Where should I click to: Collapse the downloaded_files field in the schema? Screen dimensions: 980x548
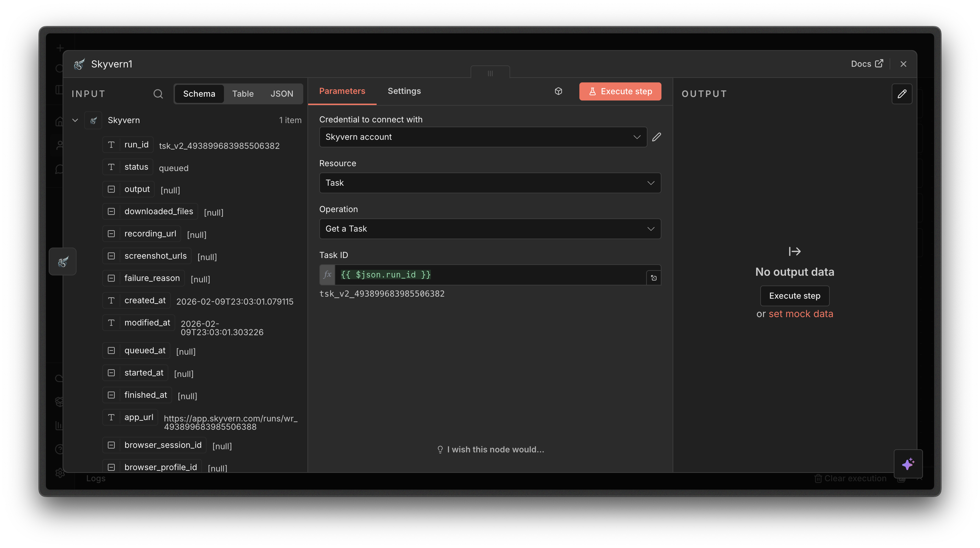click(x=111, y=211)
